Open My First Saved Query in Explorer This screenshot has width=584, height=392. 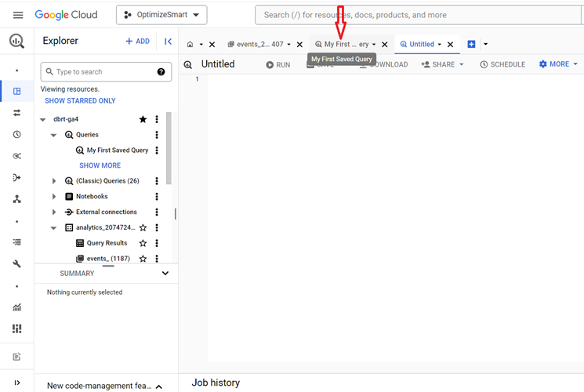point(118,151)
